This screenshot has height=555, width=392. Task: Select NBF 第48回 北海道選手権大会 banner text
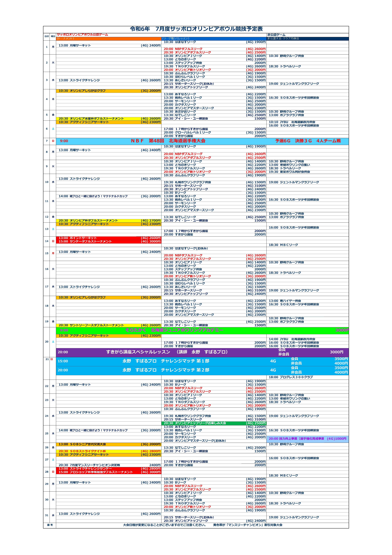168,141
